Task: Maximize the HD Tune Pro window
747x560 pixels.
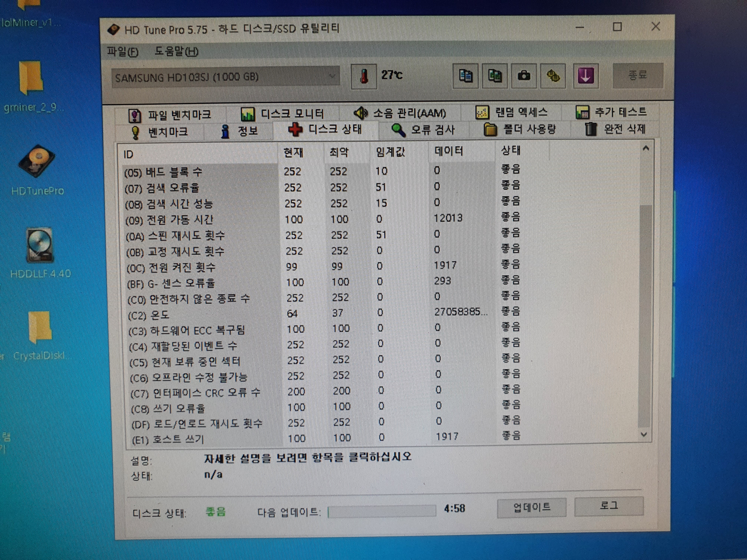Action: [x=617, y=27]
